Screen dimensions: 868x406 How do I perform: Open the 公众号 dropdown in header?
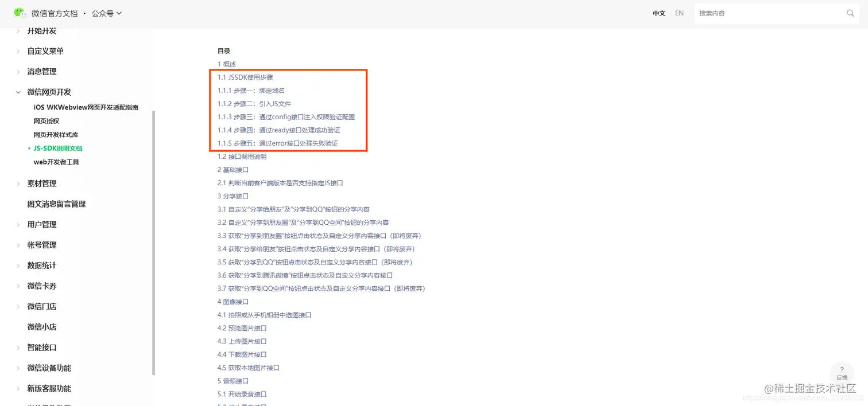[x=107, y=13]
